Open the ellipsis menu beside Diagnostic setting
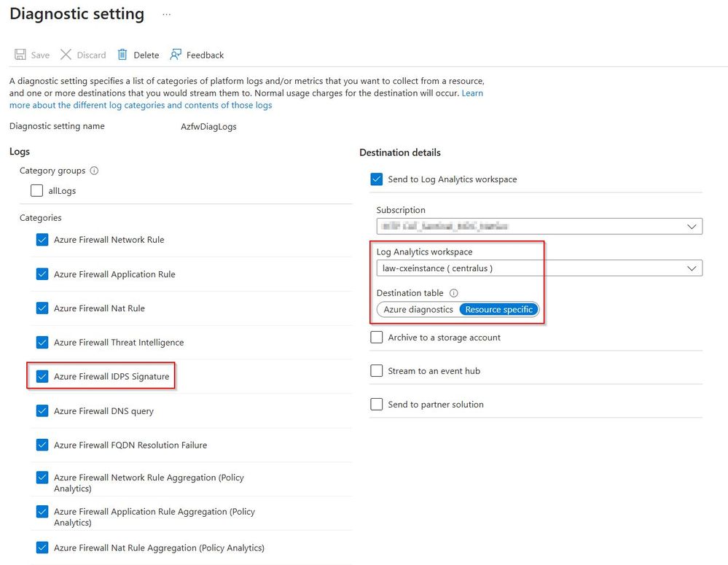This screenshot has height=565, width=728. coord(166,15)
